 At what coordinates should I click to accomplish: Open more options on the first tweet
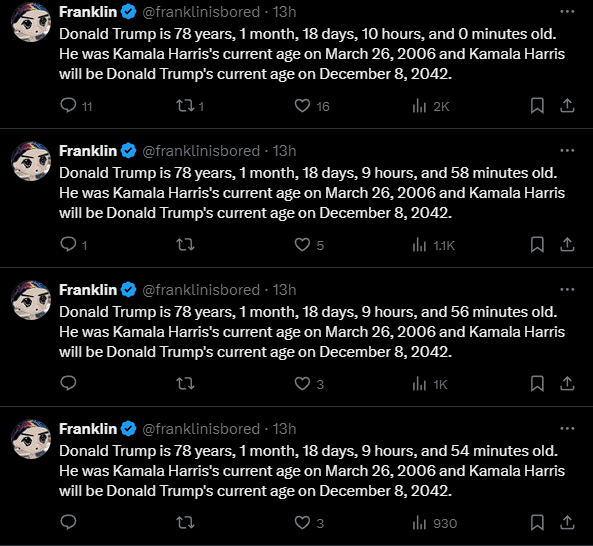567,12
